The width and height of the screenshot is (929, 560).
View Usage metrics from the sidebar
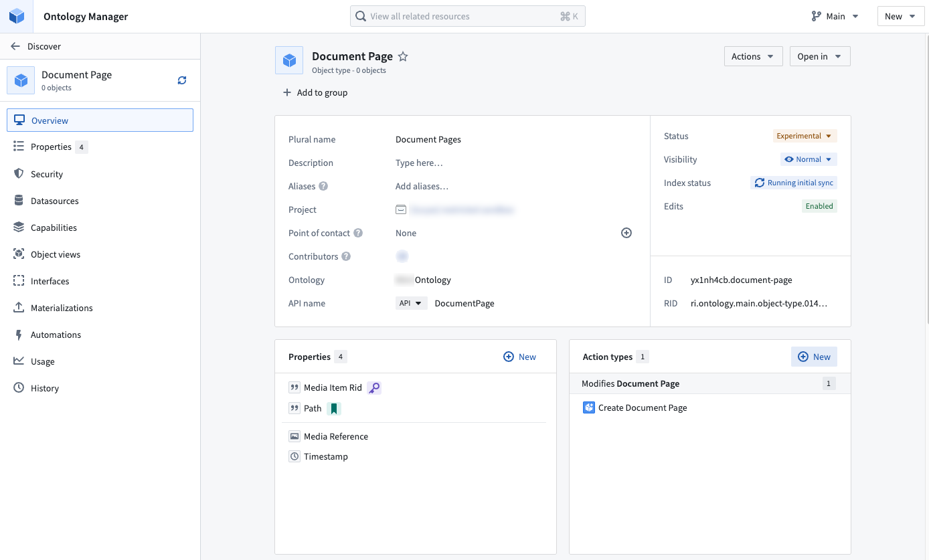pyautogui.click(x=42, y=361)
